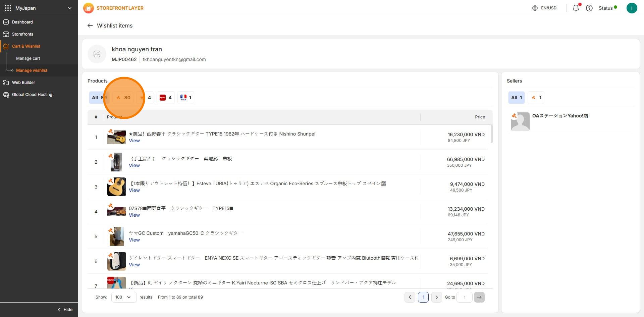The height and width of the screenshot is (317, 644).
Task: View product 1 Nishino Shunpei guitar
Action: 134,141
